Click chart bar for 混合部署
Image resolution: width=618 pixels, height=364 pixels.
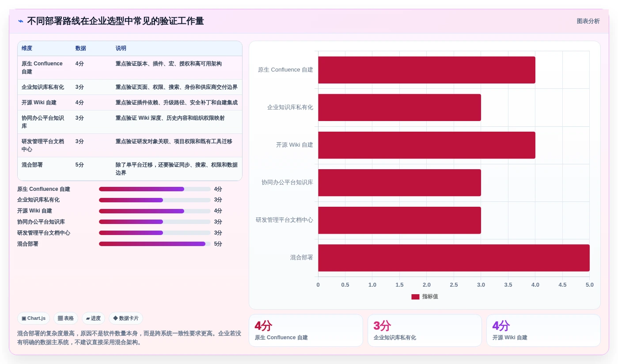[454, 258]
